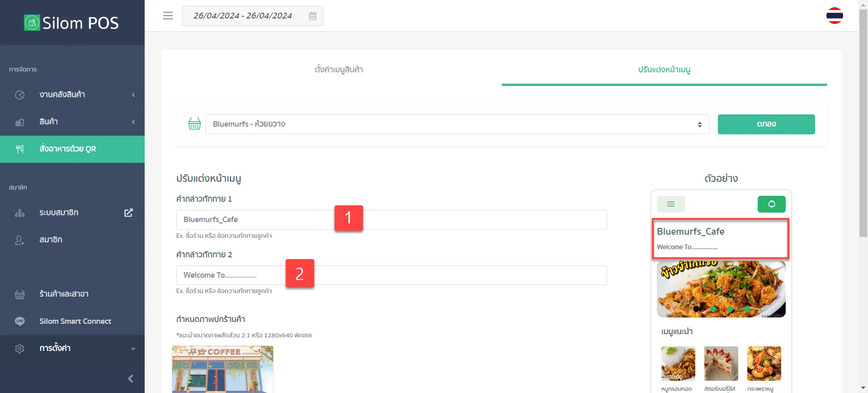Click the สตอร์เบอรี่ชีส cake thumbnail
The image size is (868, 393).
pos(721,364)
